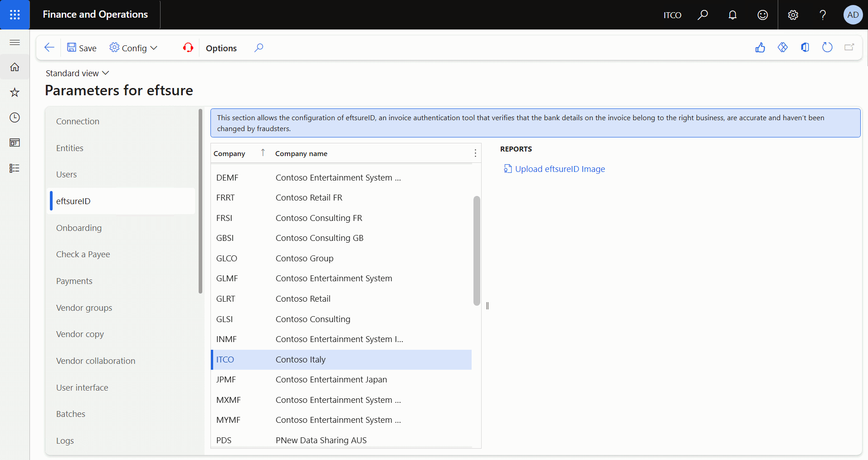Expand the Standard view selector
Screen dimensions: 868x460
tap(78, 73)
